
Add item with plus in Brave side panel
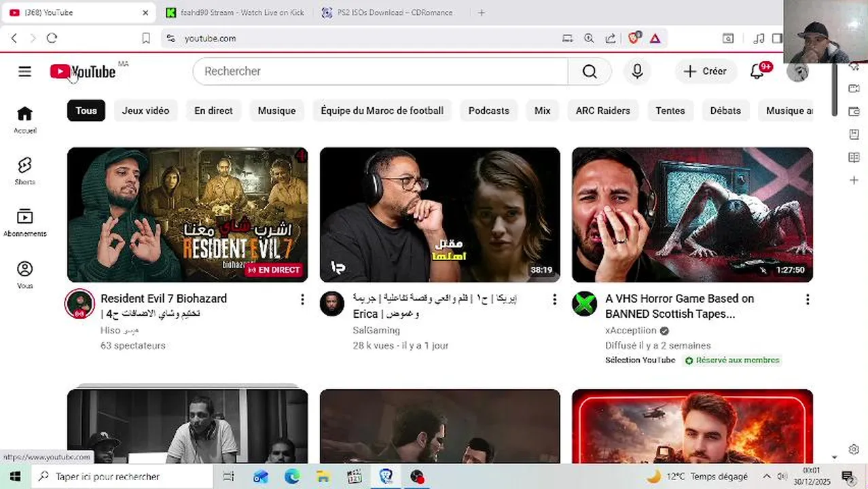pos(854,180)
